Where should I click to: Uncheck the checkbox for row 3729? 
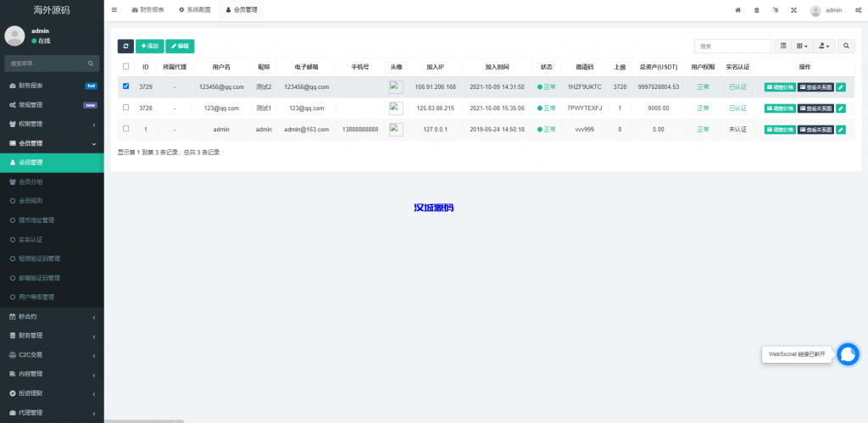click(x=125, y=86)
